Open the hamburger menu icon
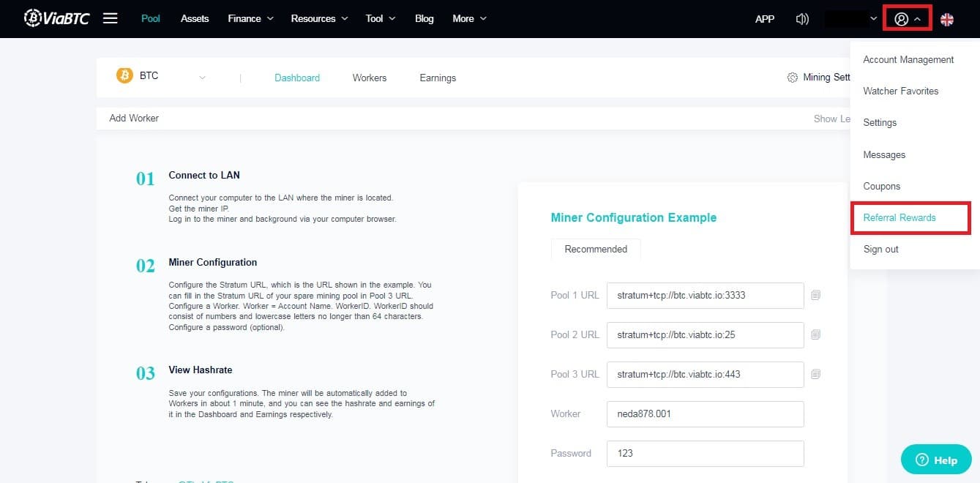The image size is (980, 483). point(111,18)
